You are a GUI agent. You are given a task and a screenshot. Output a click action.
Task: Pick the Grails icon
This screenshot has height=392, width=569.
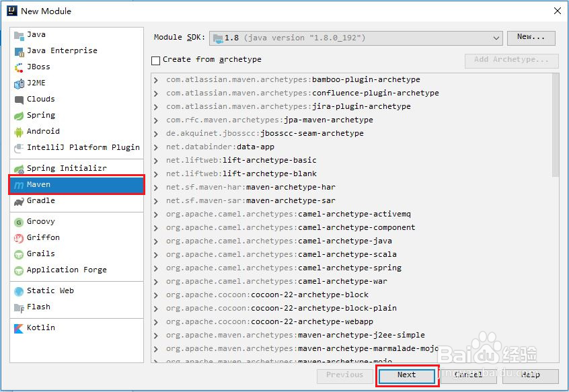pyautogui.click(x=19, y=255)
